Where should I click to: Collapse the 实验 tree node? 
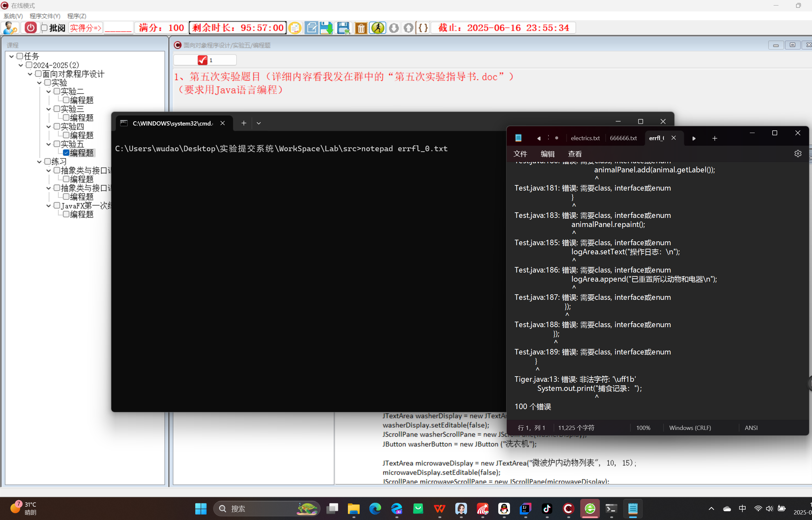39,83
